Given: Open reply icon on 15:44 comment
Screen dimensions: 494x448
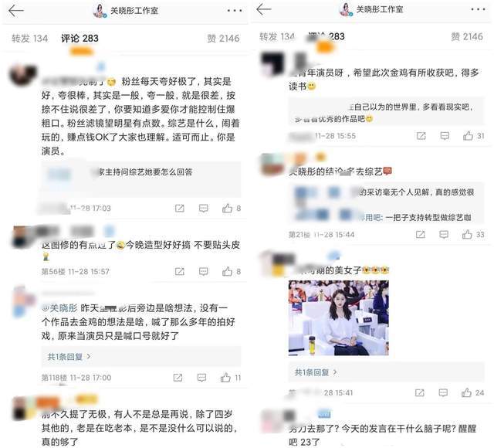Looking at the screenshot, I should click(444, 234).
